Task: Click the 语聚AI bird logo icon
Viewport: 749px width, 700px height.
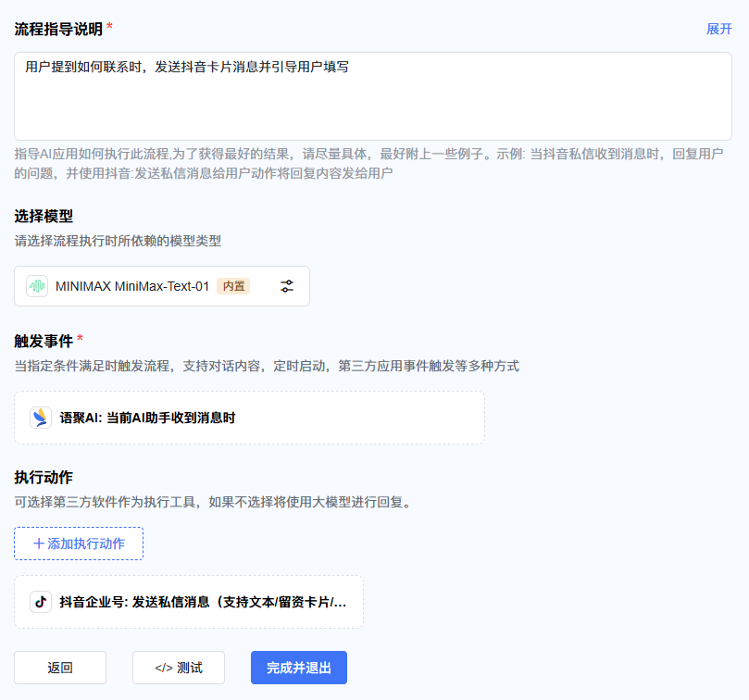Action: click(x=41, y=418)
